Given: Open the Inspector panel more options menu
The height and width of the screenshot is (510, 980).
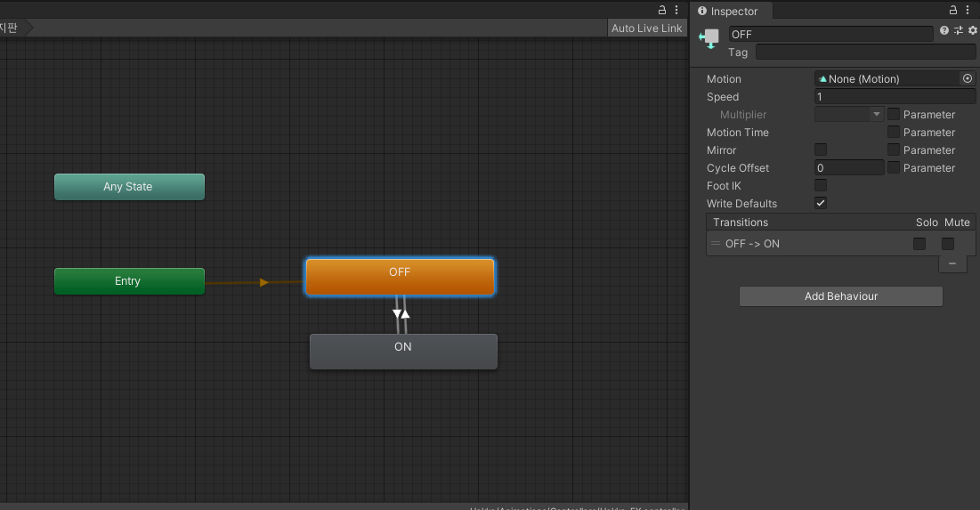Looking at the screenshot, I should [x=968, y=10].
